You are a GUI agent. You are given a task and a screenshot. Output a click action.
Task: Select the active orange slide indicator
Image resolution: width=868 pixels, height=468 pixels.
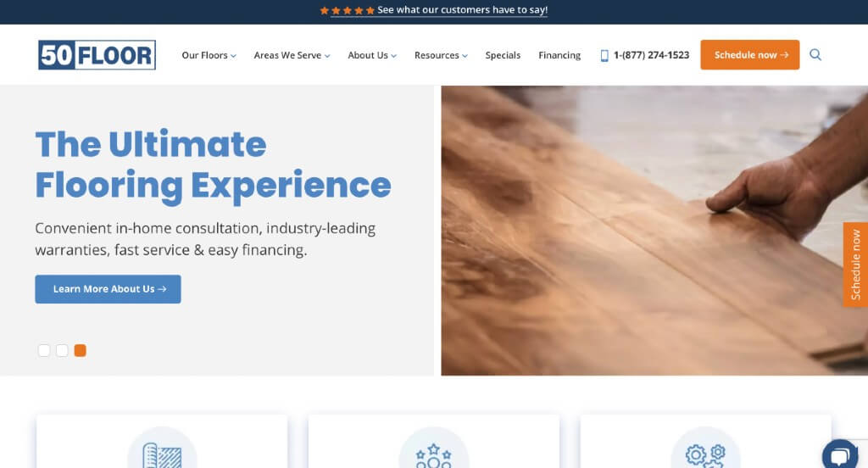click(x=81, y=350)
